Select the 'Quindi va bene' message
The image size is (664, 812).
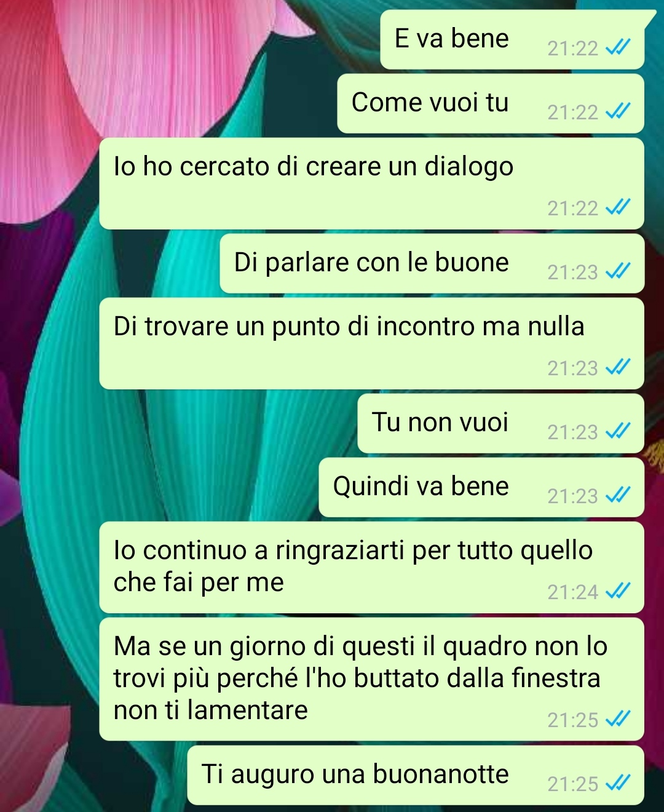point(481,487)
